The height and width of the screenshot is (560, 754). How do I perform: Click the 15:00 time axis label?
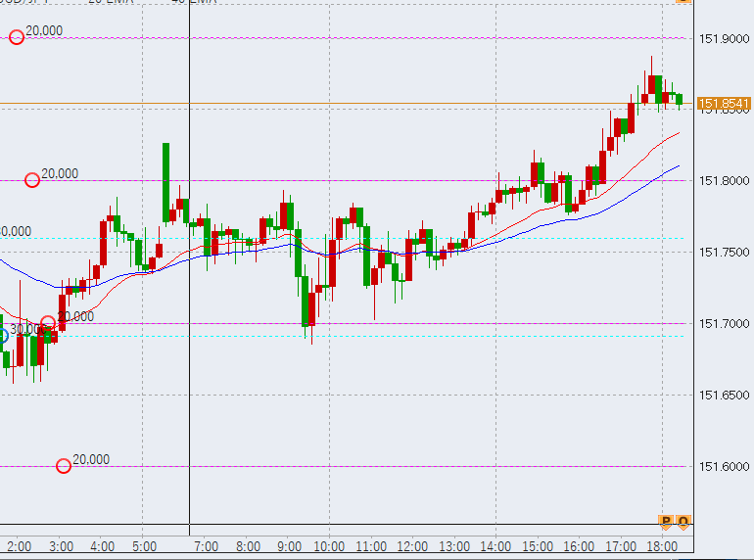click(x=538, y=546)
